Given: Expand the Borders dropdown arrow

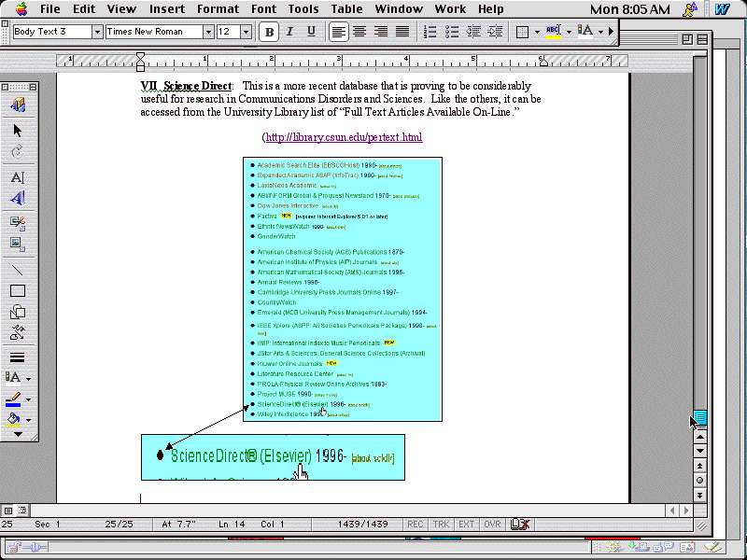Looking at the screenshot, I should (x=537, y=33).
